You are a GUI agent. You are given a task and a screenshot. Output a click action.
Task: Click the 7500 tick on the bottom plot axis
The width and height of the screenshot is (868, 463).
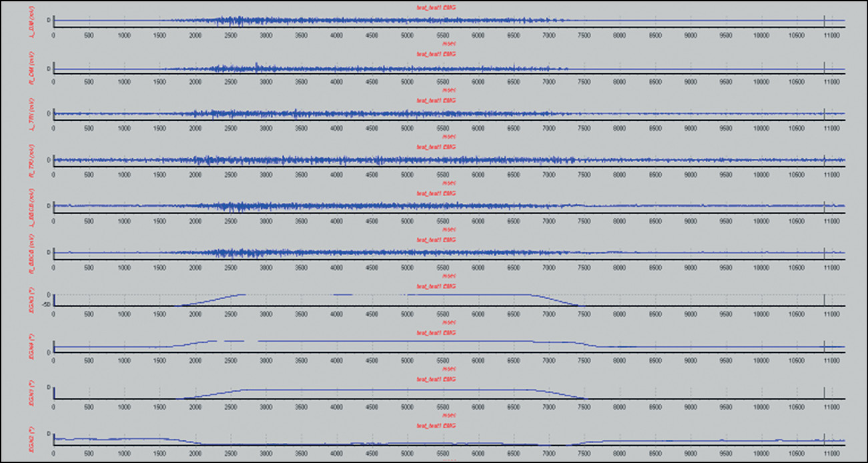pyautogui.click(x=584, y=454)
